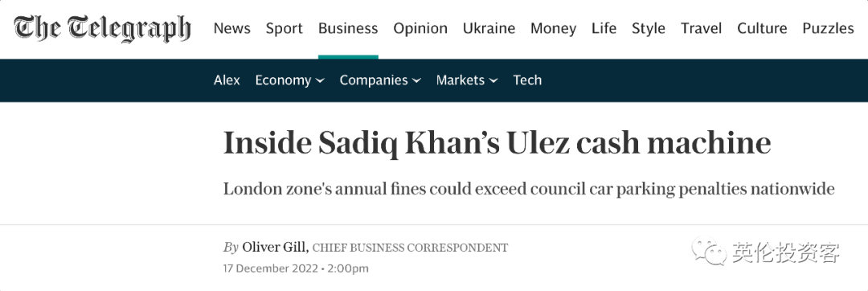
Task: Go to the Sport section
Action: pyautogui.click(x=284, y=28)
